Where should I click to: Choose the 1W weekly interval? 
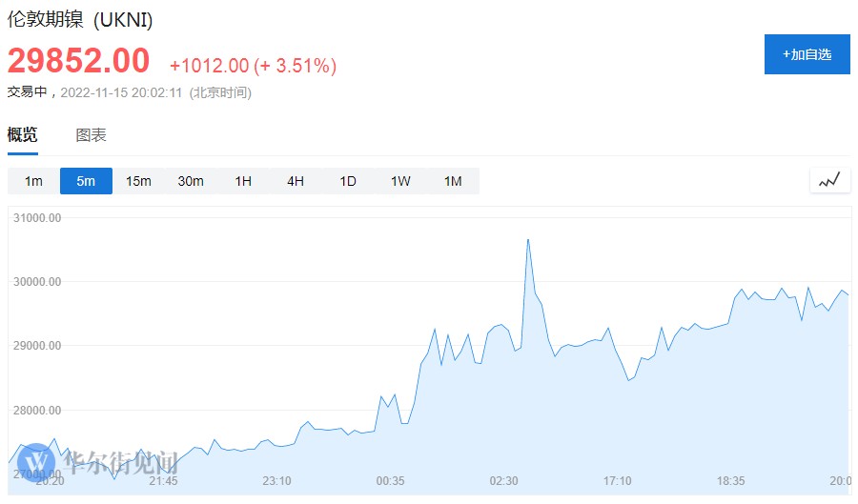pyautogui.click(x=400, y=181)
